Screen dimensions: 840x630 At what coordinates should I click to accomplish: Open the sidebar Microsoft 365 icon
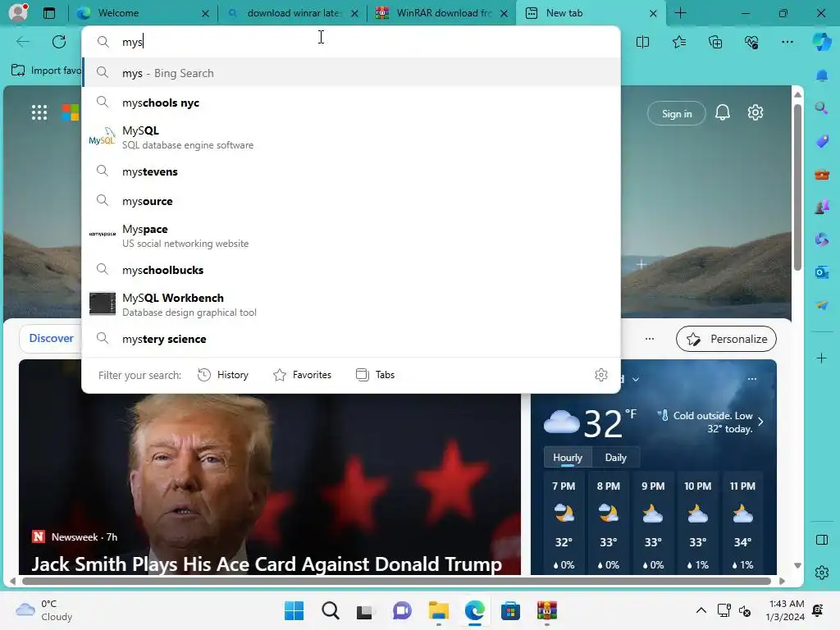pos(822,240)
